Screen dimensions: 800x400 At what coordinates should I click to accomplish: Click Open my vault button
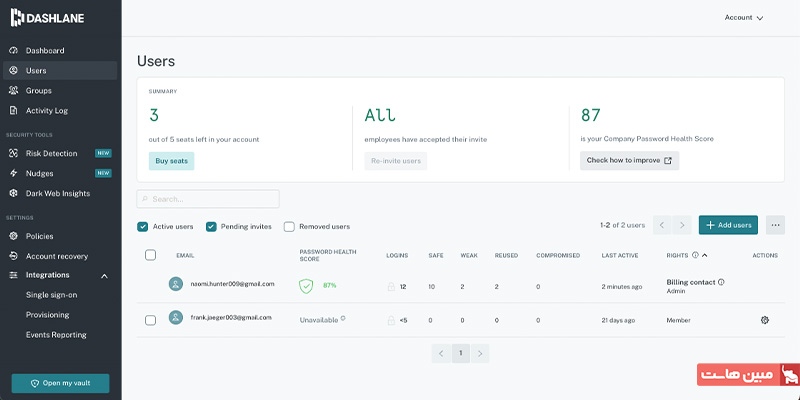60,383
